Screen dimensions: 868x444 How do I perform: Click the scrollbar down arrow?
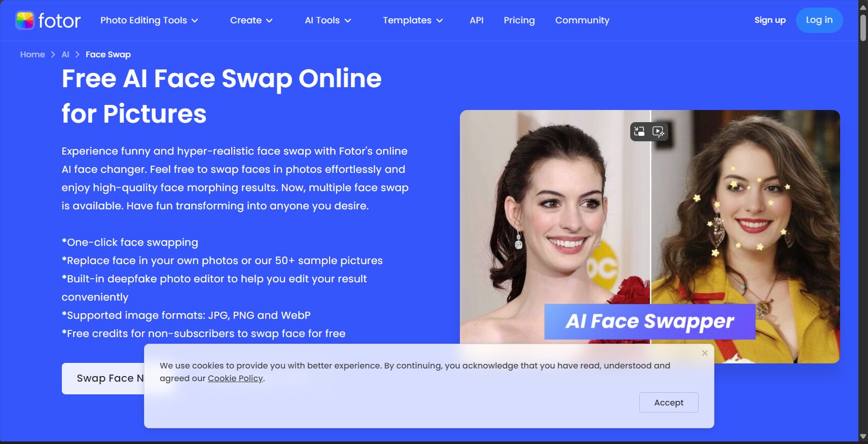click(863, 436)
